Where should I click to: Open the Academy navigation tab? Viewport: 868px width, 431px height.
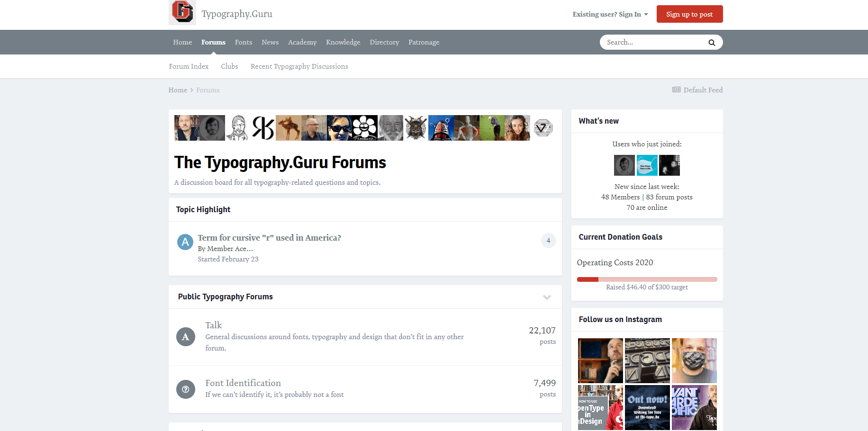(302, 42)
